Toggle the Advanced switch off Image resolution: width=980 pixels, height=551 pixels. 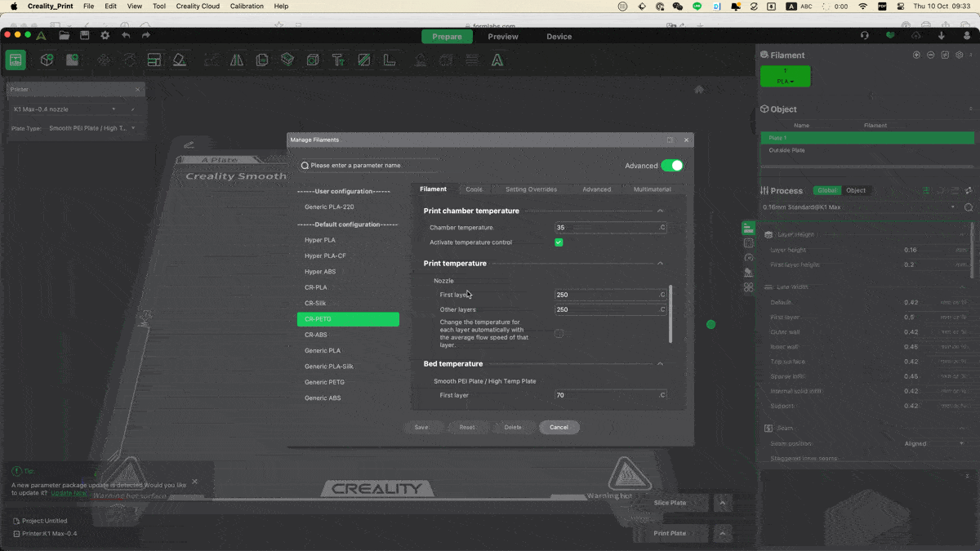click(671, 166)
